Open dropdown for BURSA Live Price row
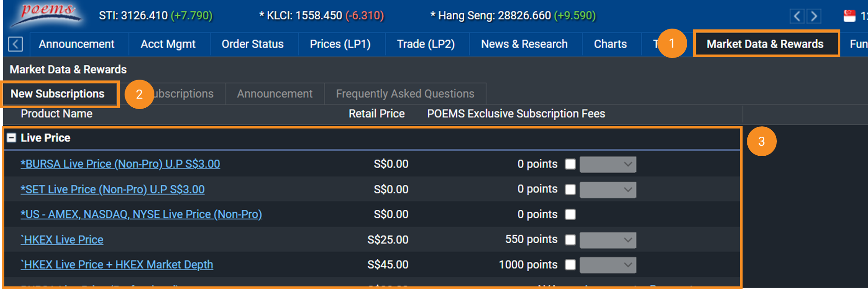Screen dimensions: 868x289 (x=608, y=164)
